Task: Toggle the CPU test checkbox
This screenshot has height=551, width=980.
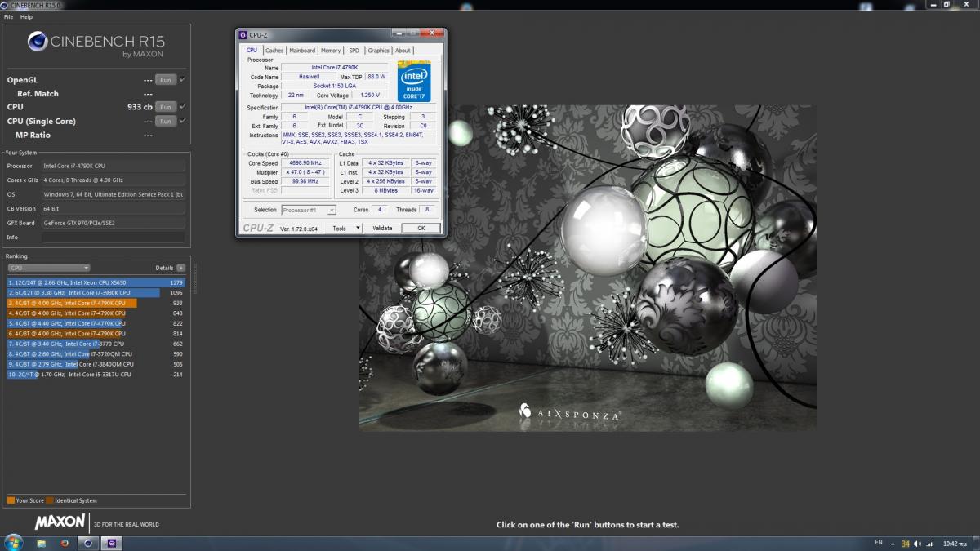Action: (x=183, y=107)
